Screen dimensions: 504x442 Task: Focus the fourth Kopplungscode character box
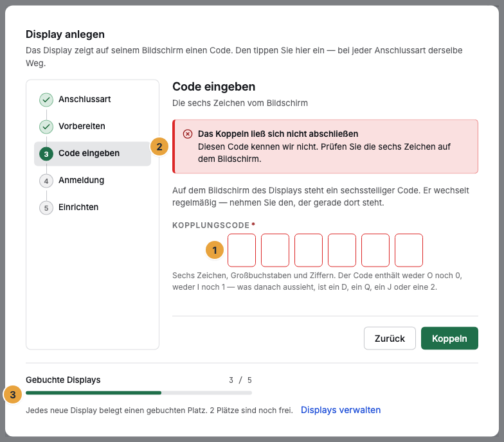pos(342,251)
